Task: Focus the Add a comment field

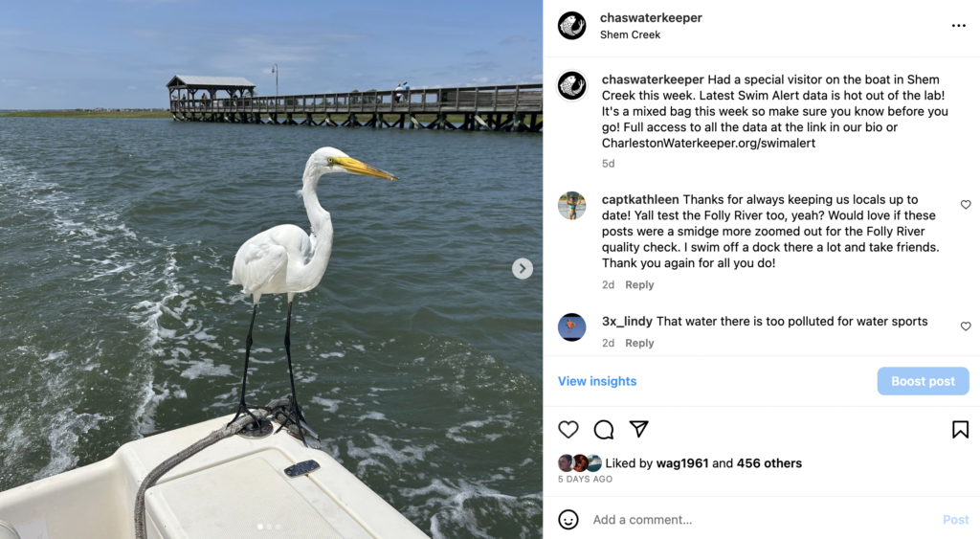Action: pos(763,520)
